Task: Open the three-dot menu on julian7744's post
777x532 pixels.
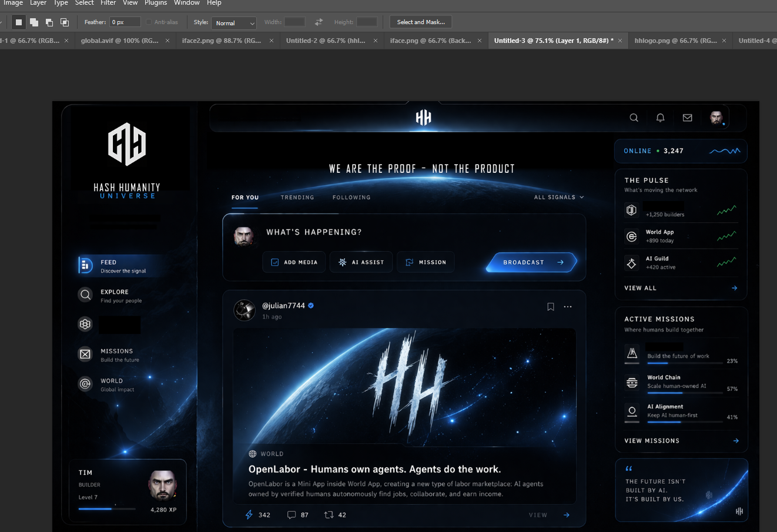Action: [x=568, y=307]
